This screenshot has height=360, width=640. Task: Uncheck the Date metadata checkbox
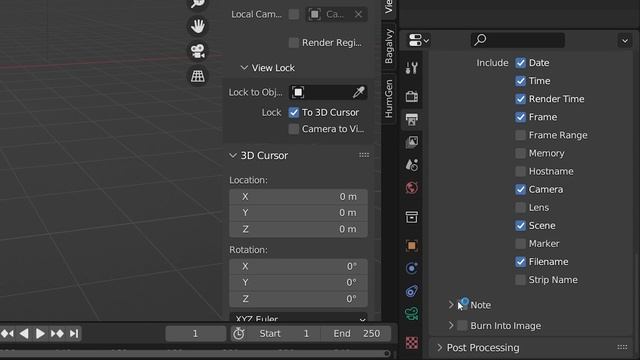[520, 63]
